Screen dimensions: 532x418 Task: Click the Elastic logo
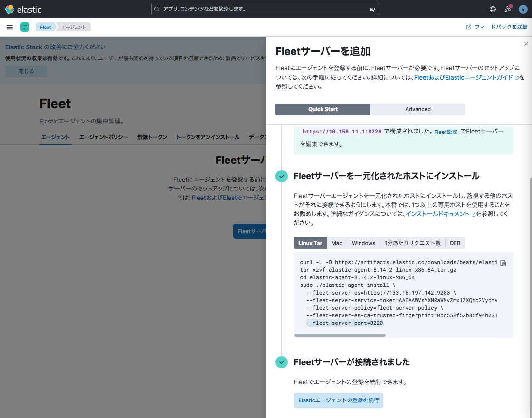pos(23,9)
